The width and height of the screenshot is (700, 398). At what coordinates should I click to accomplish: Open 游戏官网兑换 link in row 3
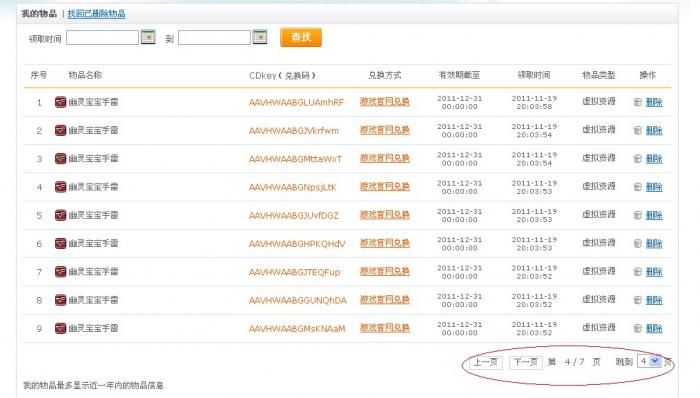point(385,158)
